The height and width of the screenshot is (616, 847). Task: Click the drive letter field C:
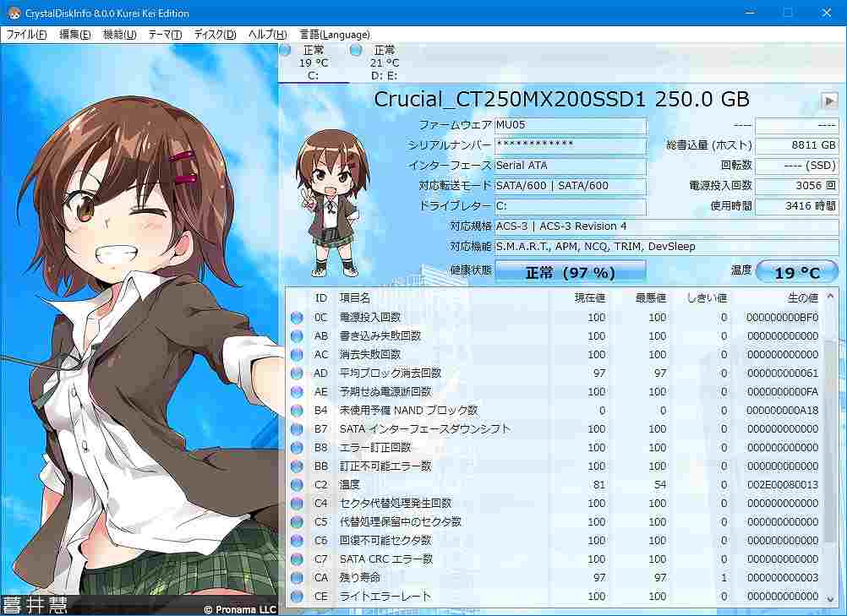571,206
